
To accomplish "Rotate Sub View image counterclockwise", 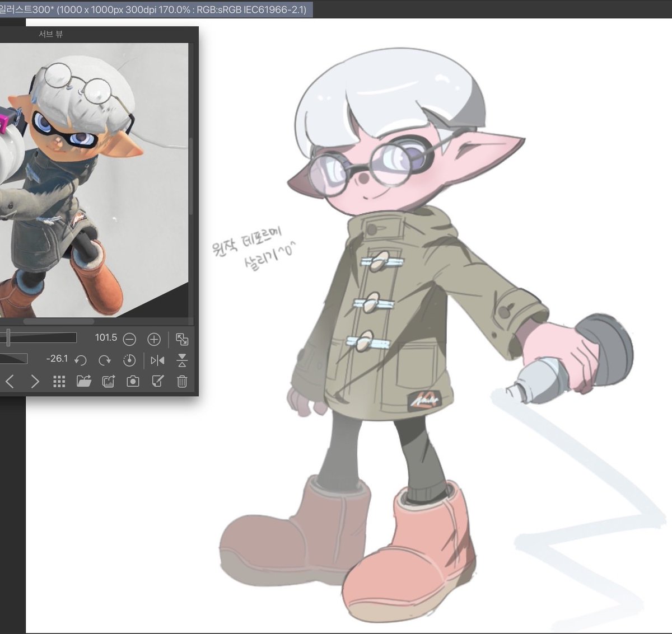I will (81, 360).
